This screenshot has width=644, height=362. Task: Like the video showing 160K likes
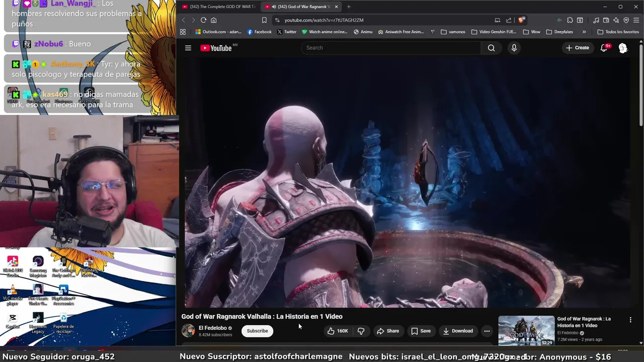338,331
